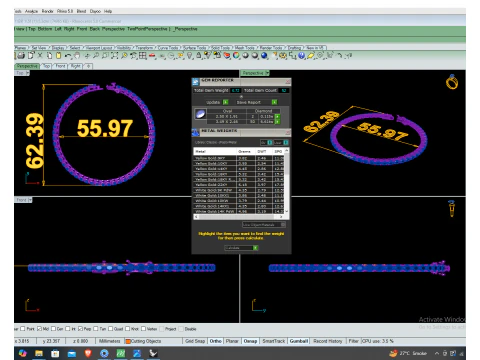Click the blue Help question mark icon
The height and width of the screenshot is (360, 480).
pyautogui.click(x=301, y=56)
